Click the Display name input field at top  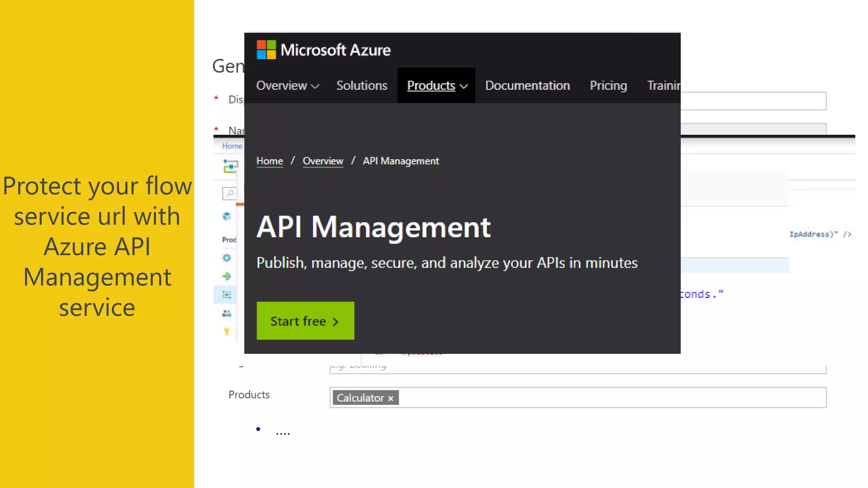point(754,101)
